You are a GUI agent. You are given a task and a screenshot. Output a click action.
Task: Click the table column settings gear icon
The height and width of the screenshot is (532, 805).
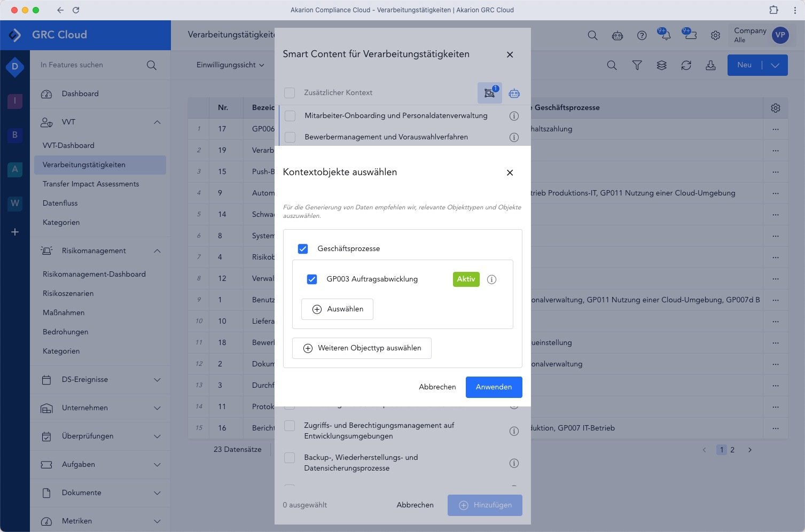coord(775,108)
